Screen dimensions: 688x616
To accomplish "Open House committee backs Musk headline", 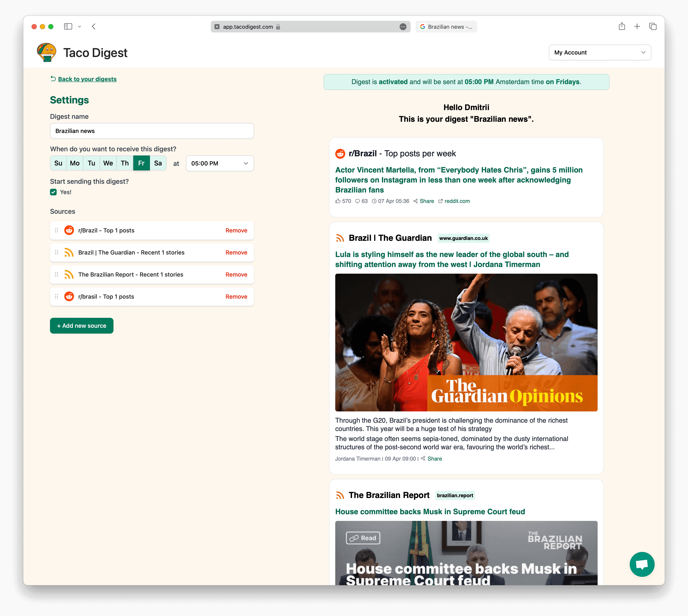I will pos(430,512).
